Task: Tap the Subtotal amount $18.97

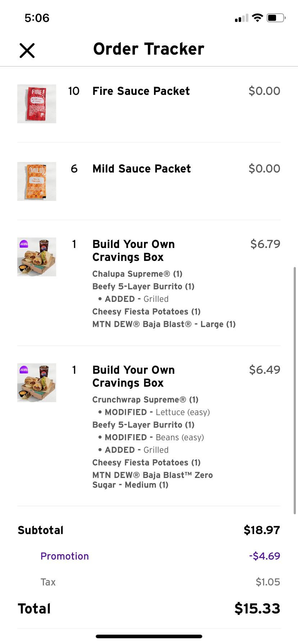Action: coord(262,530)
